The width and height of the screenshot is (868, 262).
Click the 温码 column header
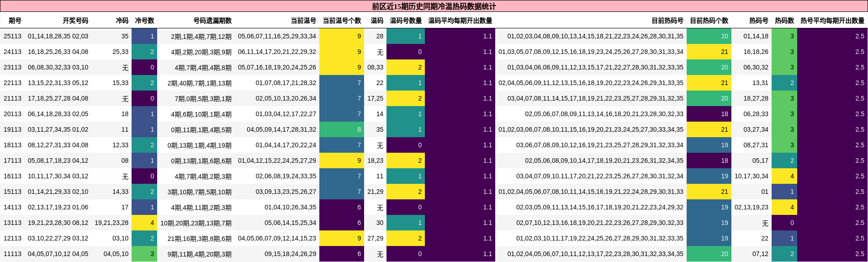coord(377,21)
